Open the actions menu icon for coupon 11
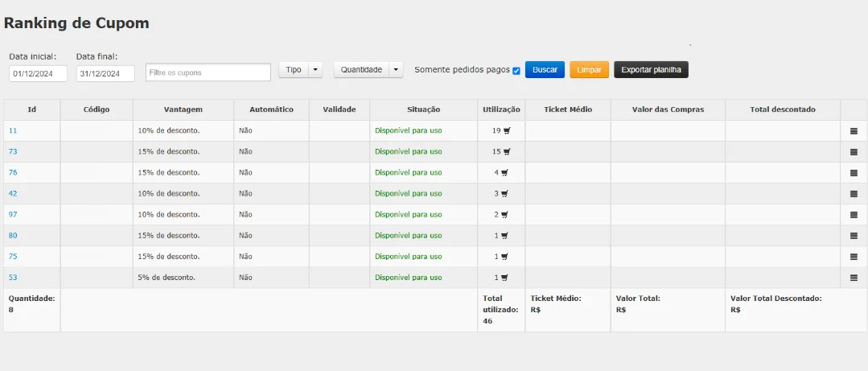 click(854, 131)
